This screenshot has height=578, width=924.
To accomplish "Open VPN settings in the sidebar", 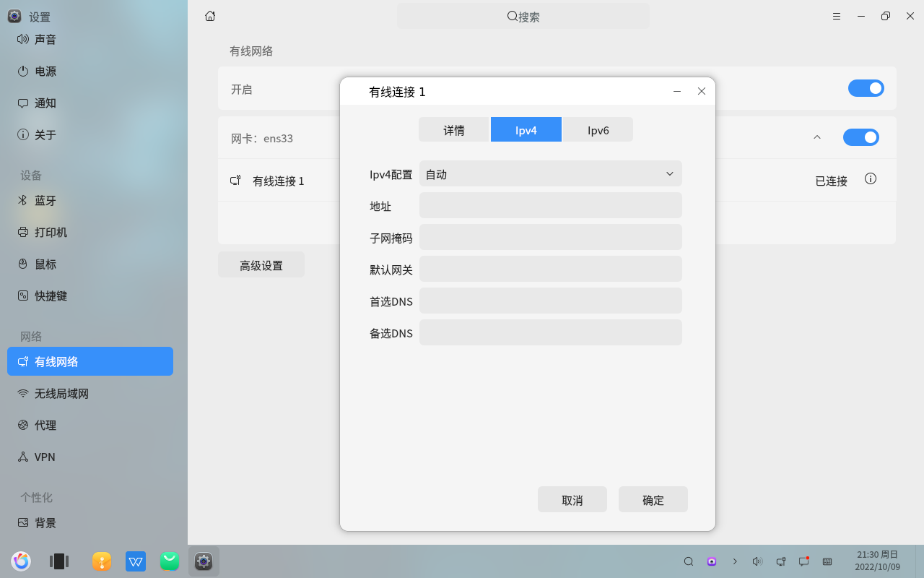I will [x=90, y=457].
